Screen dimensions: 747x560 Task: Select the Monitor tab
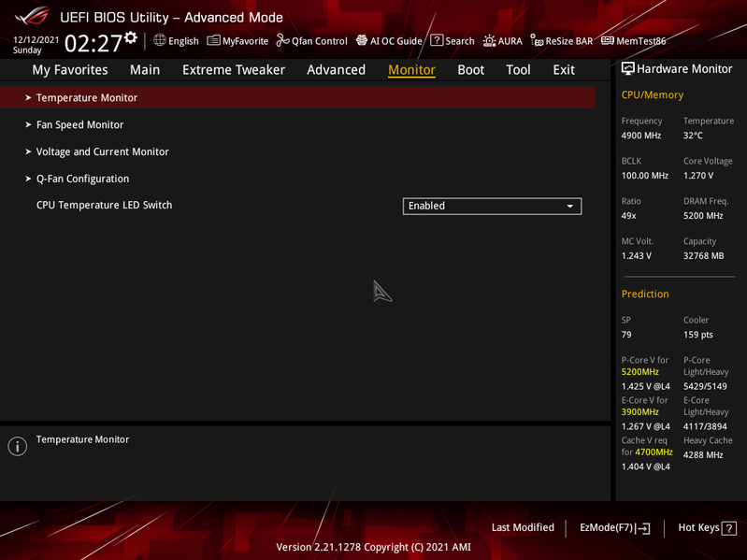click(x=411, y=70)
